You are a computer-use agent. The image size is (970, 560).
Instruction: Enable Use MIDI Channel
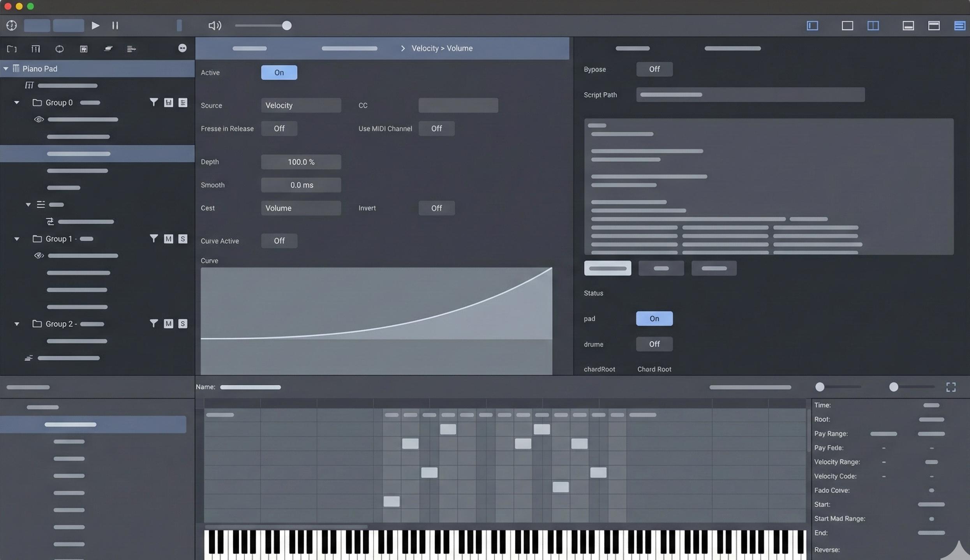tap(436, 129)
